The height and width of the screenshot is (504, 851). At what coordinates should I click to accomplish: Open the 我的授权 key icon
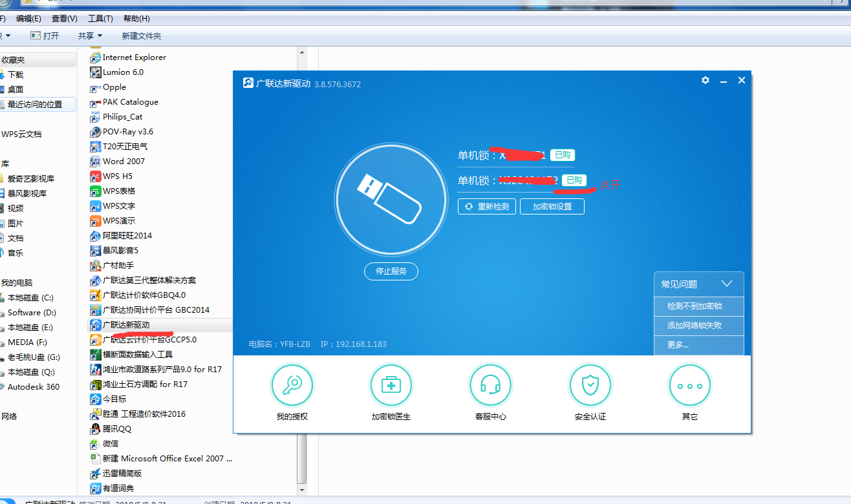(x=292, y=385)
